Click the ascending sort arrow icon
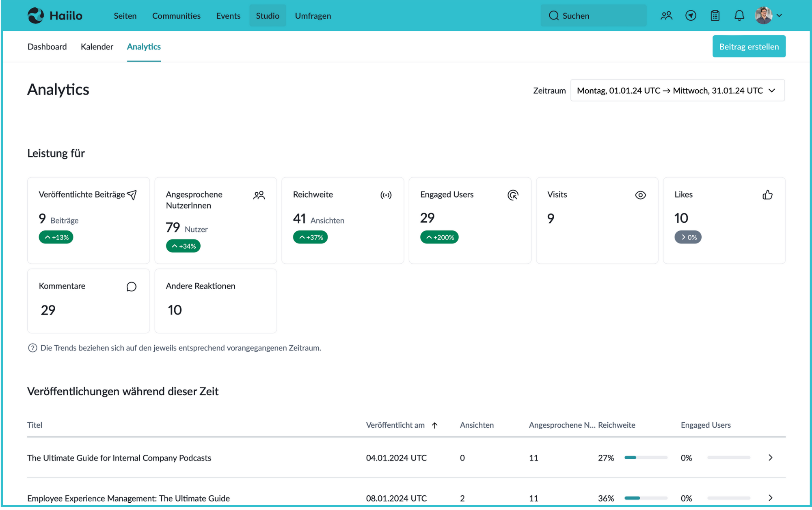 435,425
